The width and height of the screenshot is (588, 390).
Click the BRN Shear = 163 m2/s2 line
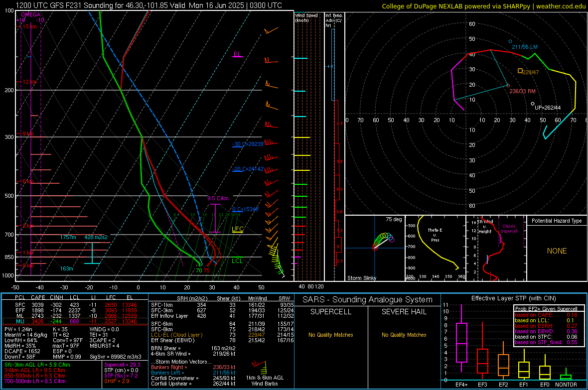tap(193, 348)
